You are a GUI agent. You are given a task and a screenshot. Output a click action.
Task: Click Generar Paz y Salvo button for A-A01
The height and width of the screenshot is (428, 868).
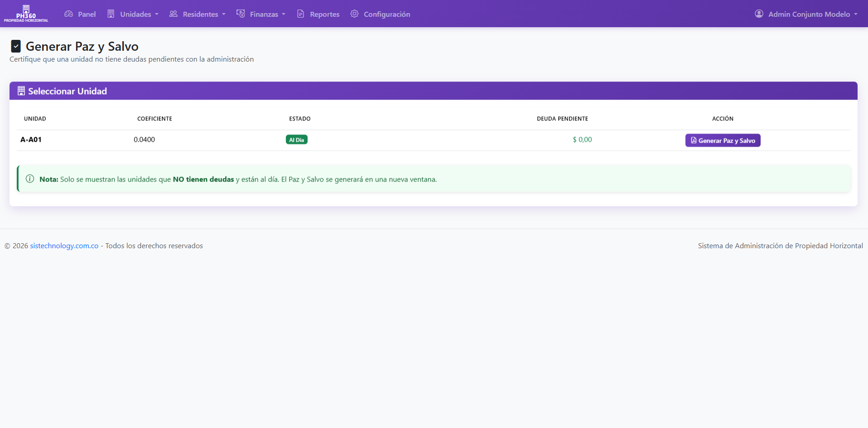pyautogui.click(x=723, y=140)
